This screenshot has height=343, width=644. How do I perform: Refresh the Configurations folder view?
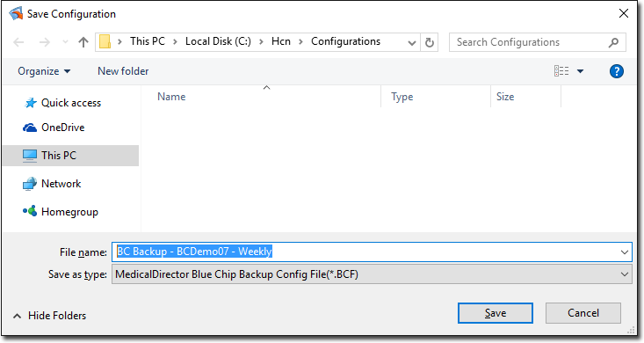click(430, 42)
